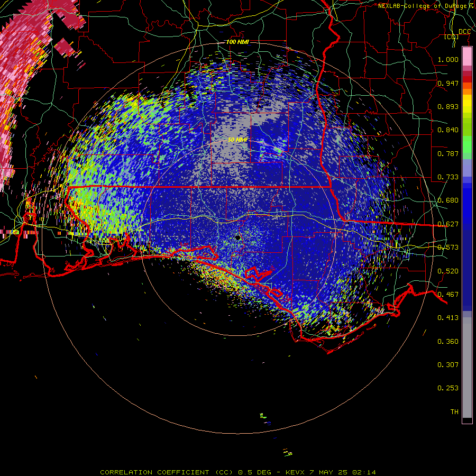Select the 0.680 color scale value
The height and width of the screenshot is (476, 476).
[448, 200]
